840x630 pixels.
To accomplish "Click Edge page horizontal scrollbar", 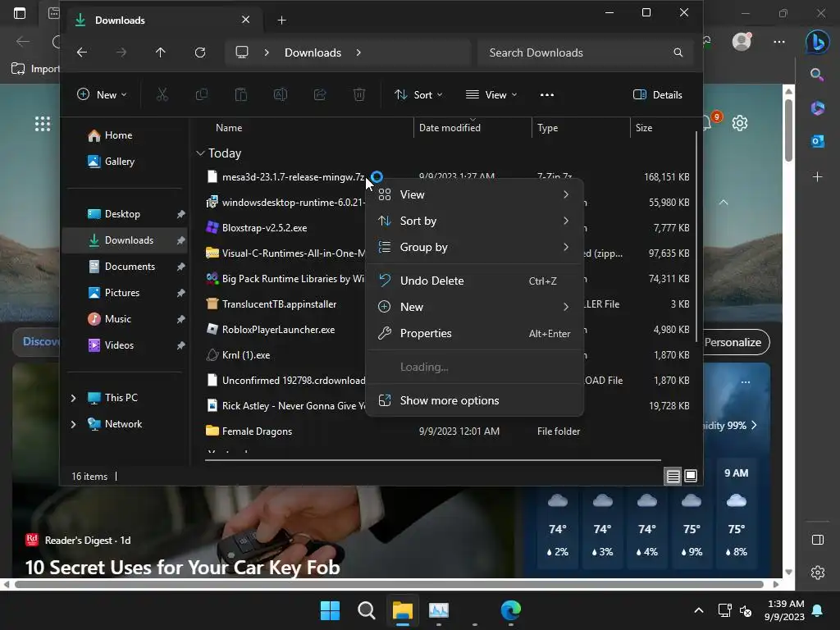I will 390,584.
